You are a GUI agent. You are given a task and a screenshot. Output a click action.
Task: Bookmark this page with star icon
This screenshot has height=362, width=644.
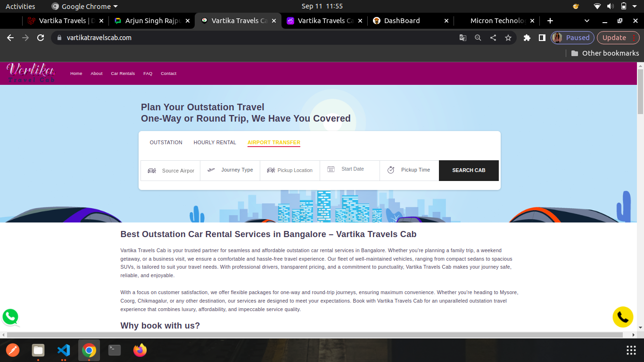(x=508, y=38)
